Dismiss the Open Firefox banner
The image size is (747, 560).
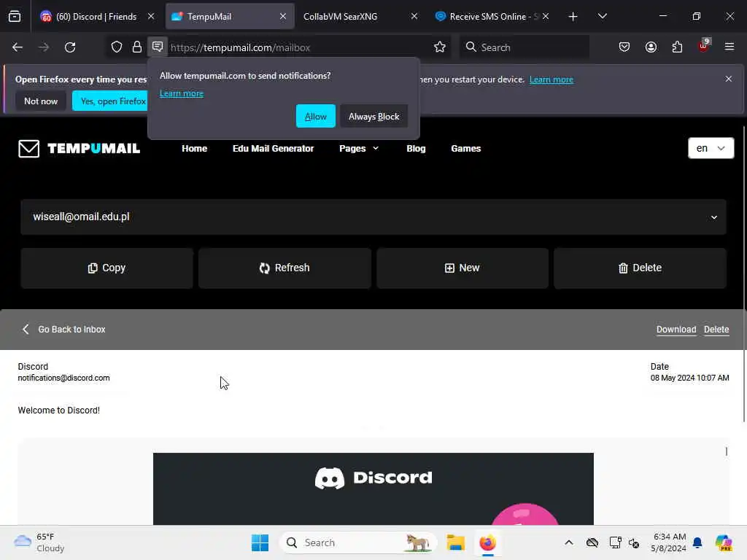pos(729,79)
